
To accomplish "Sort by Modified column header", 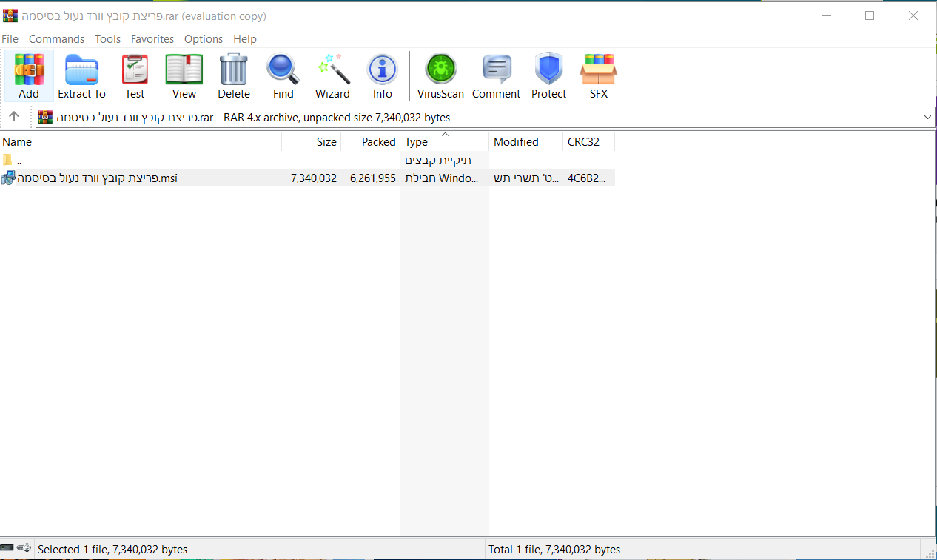I will pyautogui.click(x=525, y=141).
